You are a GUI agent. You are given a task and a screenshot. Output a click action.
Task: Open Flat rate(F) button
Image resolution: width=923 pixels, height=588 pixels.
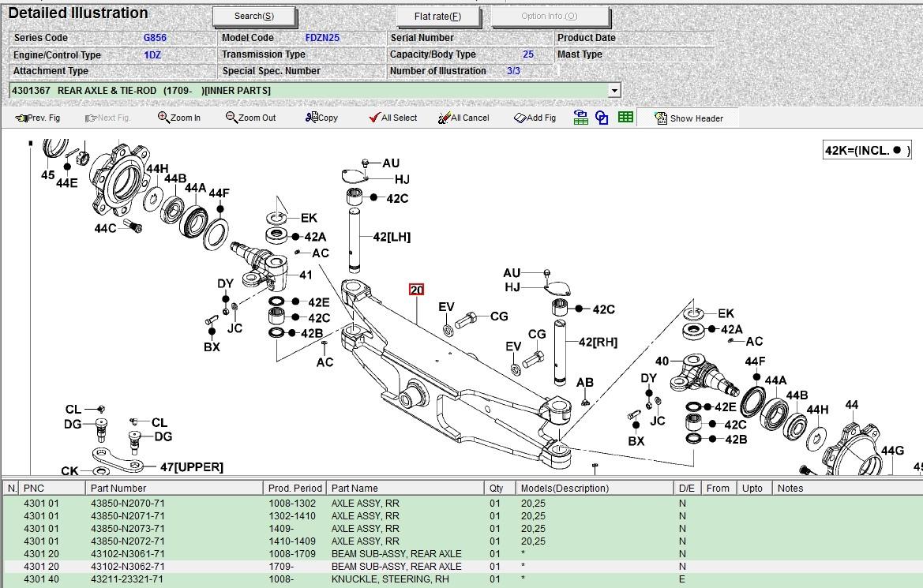437,17
